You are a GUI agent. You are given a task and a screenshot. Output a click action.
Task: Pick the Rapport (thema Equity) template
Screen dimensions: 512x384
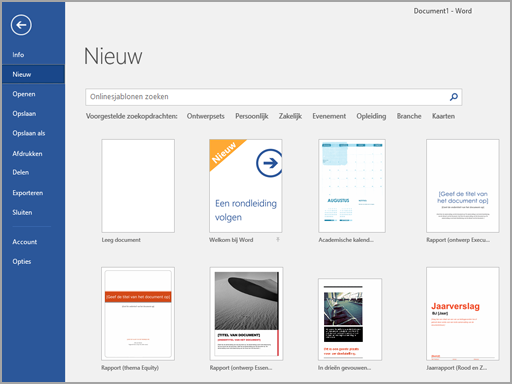click(138, 314)
